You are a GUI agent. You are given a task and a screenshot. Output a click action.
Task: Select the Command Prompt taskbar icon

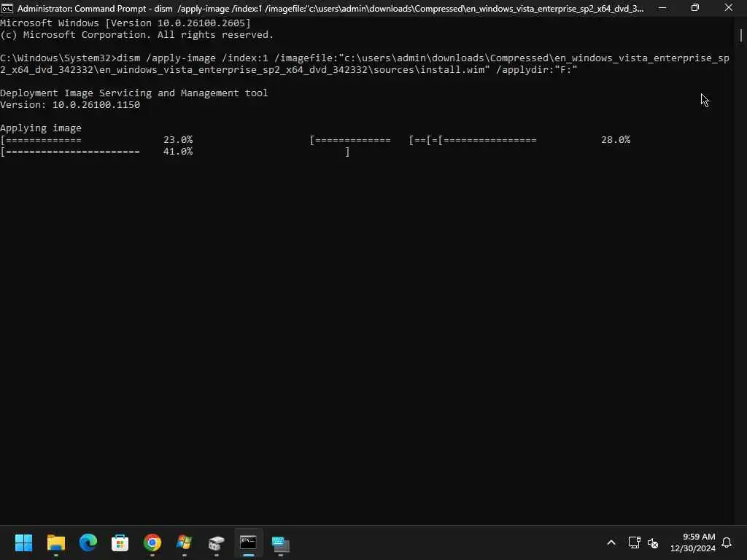coord(248,542)
